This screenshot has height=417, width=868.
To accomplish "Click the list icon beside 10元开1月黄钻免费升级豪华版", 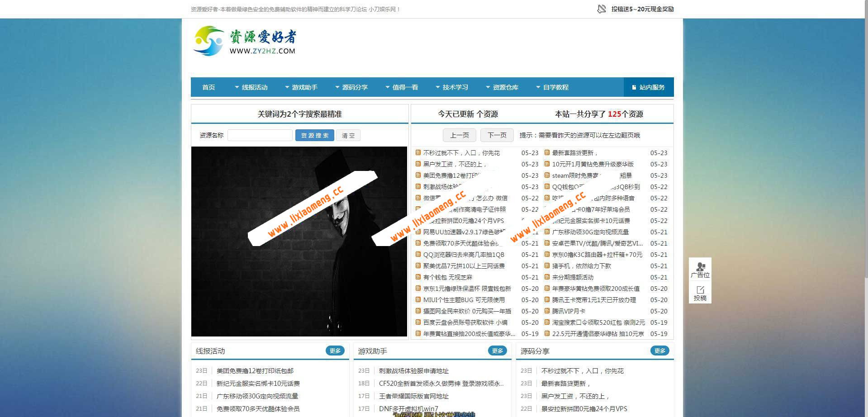I will coord(547,164).
